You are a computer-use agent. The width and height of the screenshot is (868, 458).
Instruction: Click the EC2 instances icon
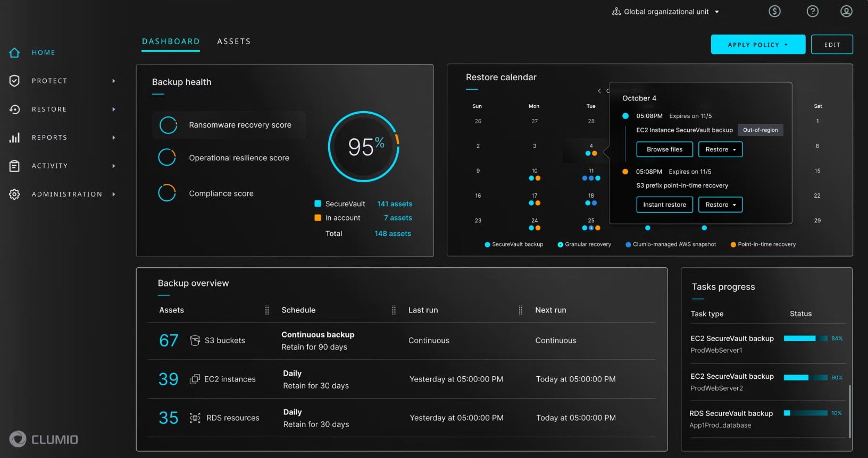(x=195, y=379)
